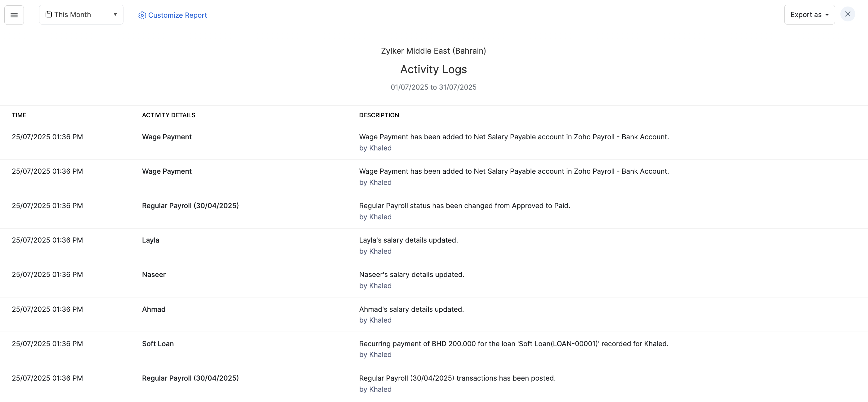
Task: Open the second Wage Payment activity entry
Action: click(x=167, y=171)
